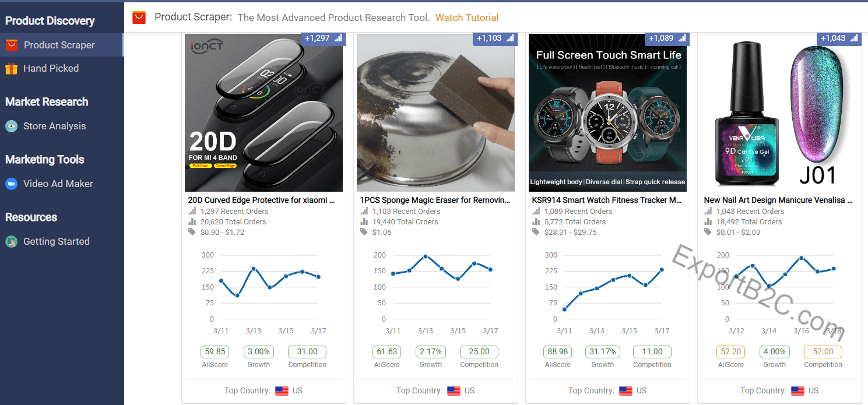
Task: Open the Watch Tutorial link
Action: point(467,17)
